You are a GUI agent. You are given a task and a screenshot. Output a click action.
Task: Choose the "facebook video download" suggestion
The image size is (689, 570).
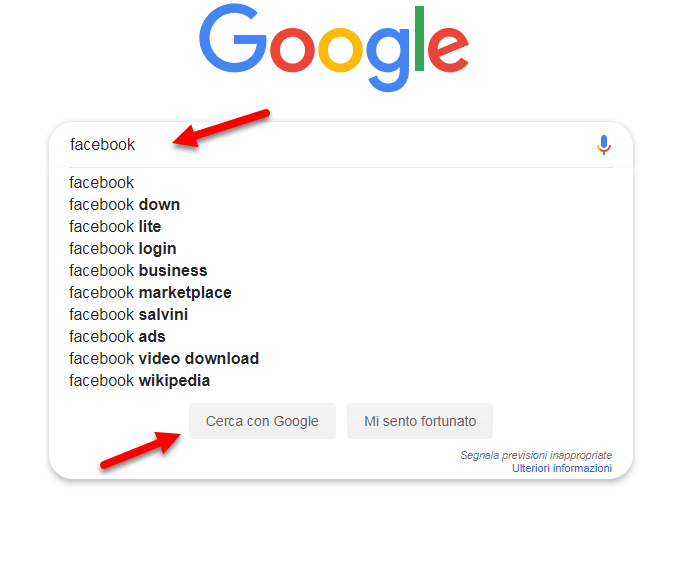pyautogui.click(x=164, y=358)
